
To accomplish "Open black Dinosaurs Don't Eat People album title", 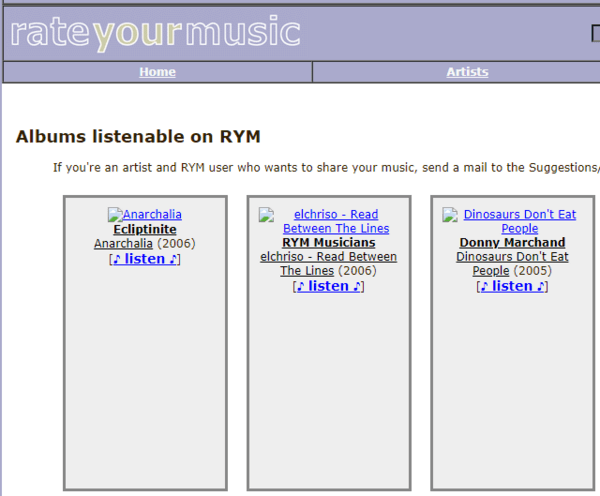I will coord(512,264).
